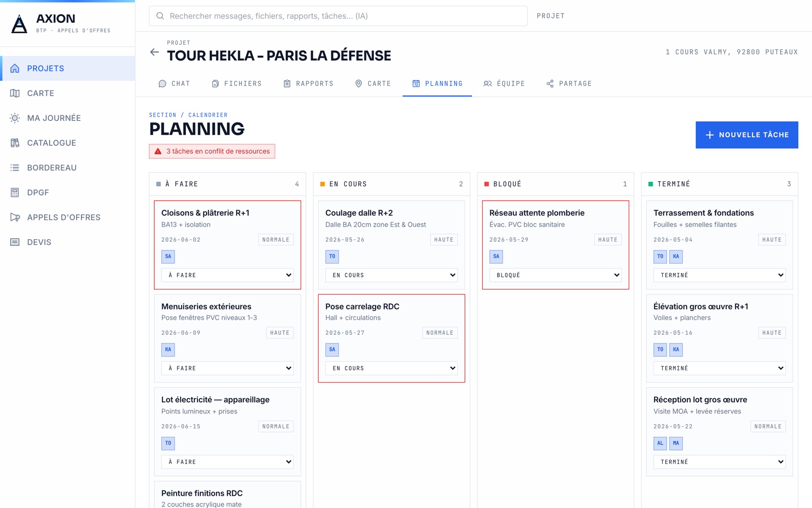Click NORMALE badge on Pose carrelage RDC
812x508 pixels.
(x=439, y=333)
